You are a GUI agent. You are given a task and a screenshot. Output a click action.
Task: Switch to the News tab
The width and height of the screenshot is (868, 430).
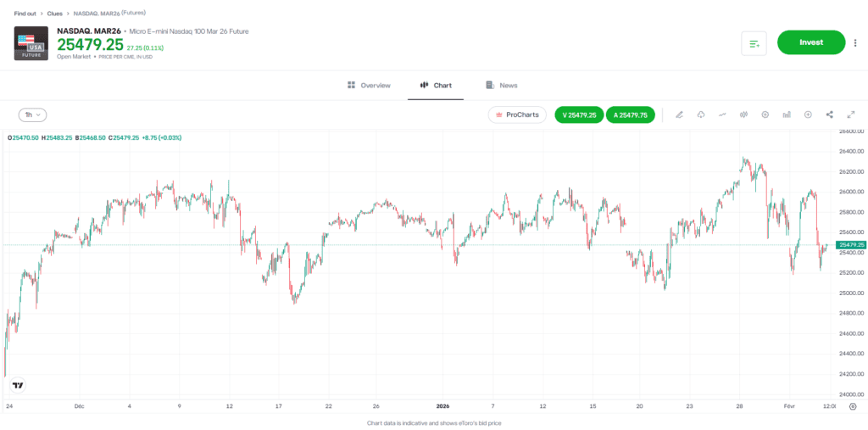point(501,86)
